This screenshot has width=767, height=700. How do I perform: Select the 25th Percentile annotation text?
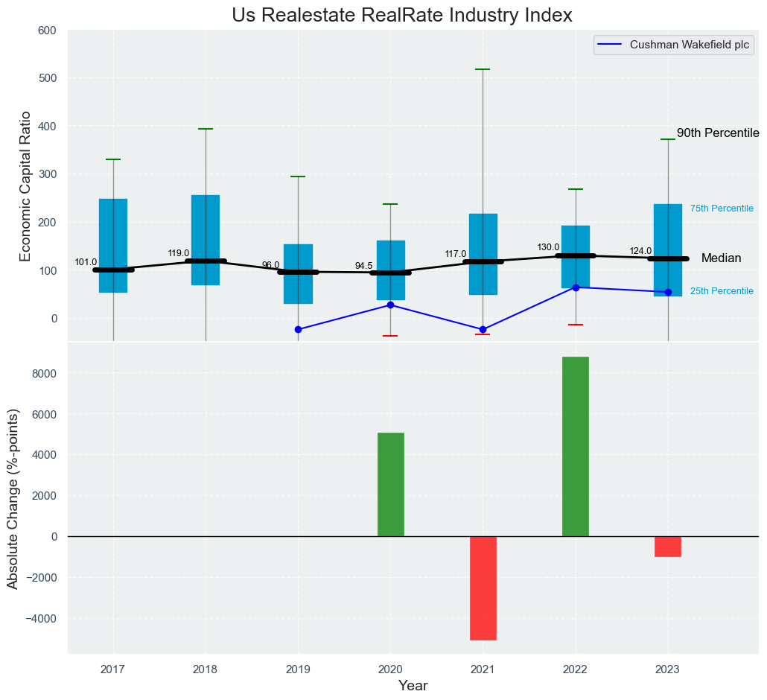click(x=722, y=291)
